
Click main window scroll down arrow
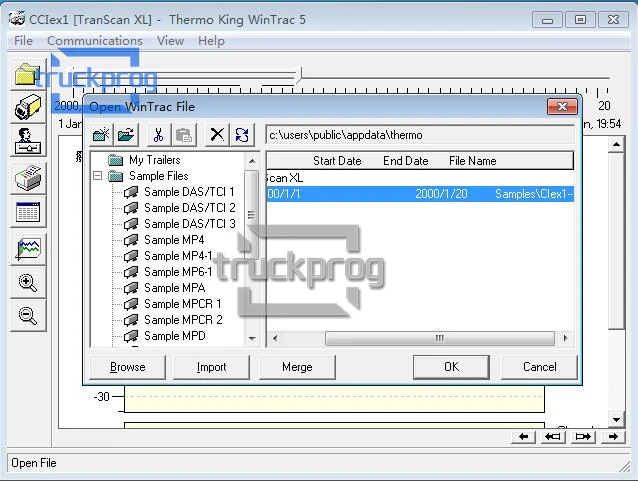click(x=616, y=420)
